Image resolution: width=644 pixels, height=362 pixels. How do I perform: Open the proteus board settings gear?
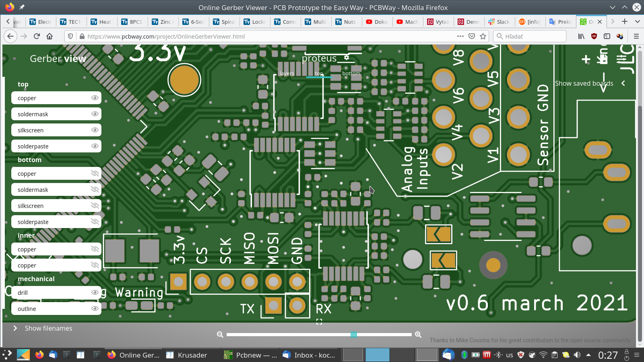pos(347,58)
